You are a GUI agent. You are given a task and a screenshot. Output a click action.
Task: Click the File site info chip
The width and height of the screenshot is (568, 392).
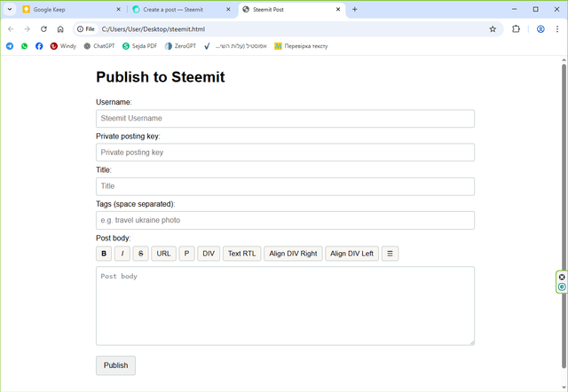[x=86, y=29]
